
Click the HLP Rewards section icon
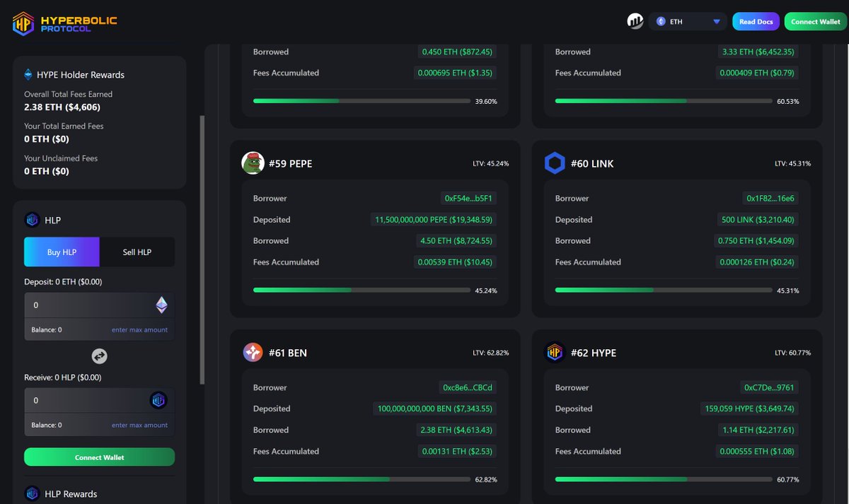tap(32, 493)
